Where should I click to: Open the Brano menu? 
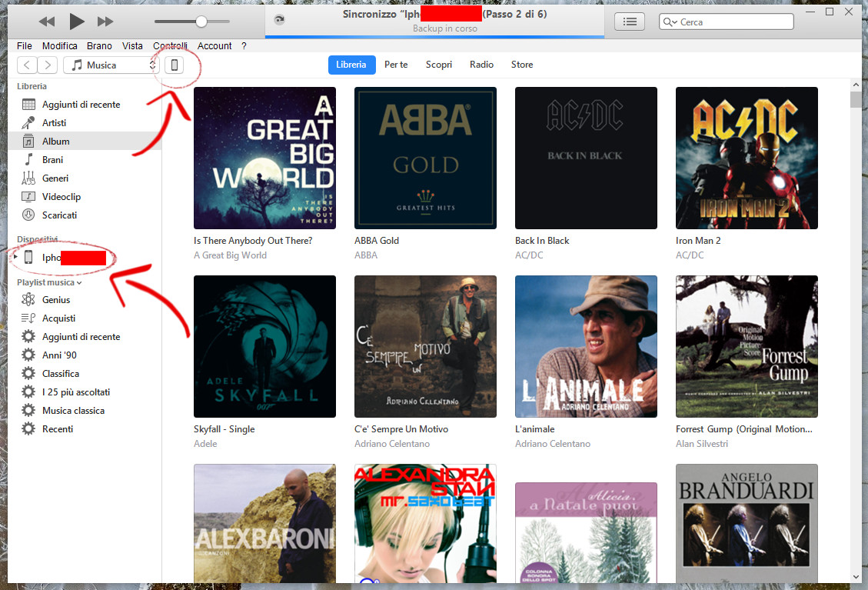[x=100, y=46]
